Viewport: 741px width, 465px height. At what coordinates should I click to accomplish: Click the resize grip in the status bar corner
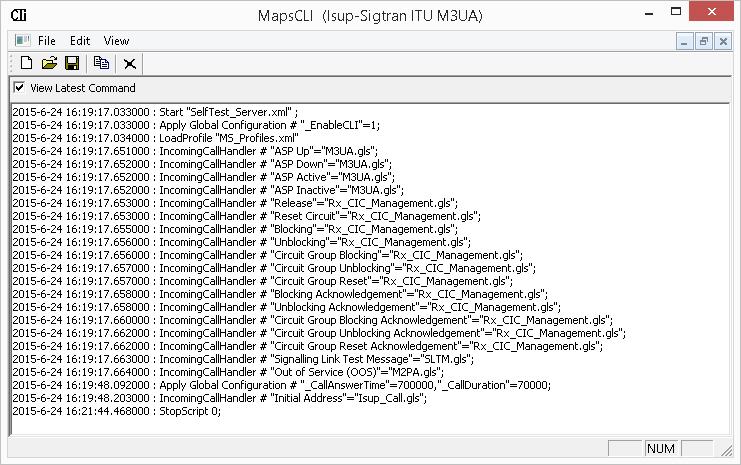(x=726, y=451)
